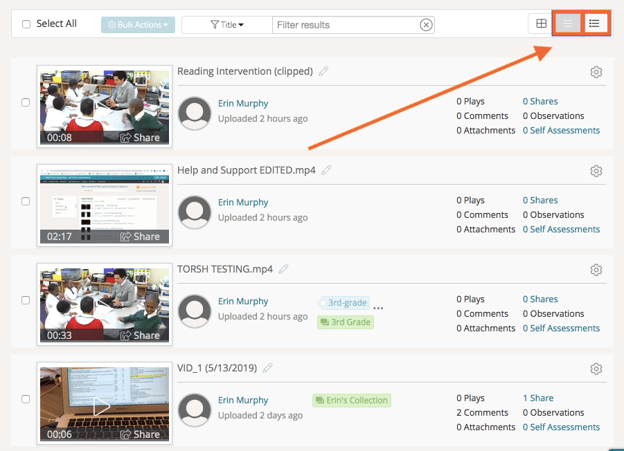Check the Select All checkbox

point(26,24)
